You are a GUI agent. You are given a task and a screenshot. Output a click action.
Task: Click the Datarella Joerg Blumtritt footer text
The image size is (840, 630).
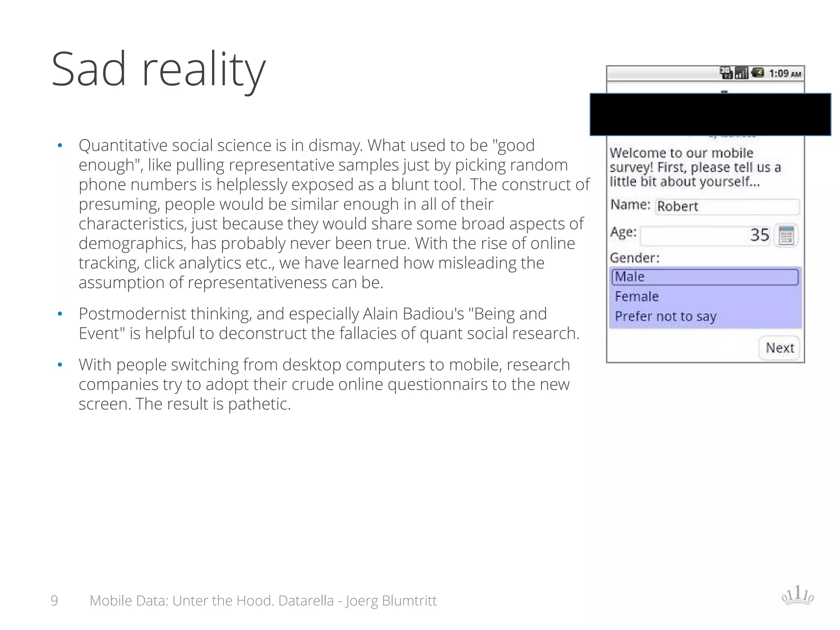click(x=263, y=600)
